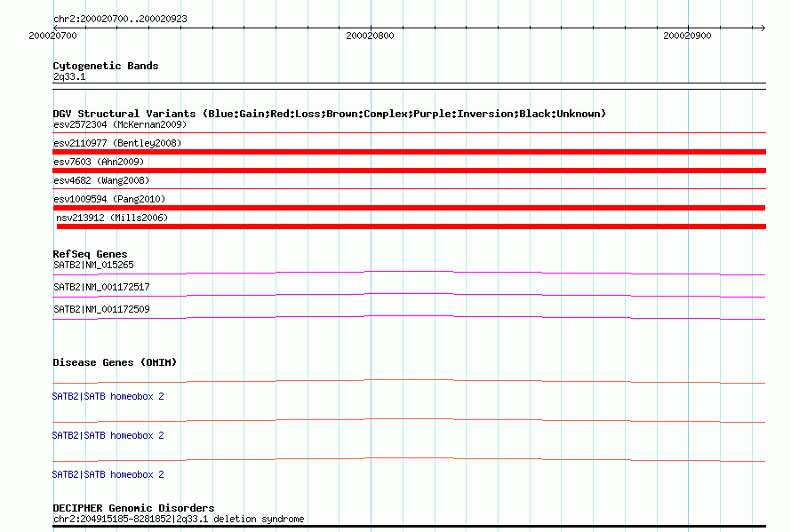Select variant esv4682 (Wang2008)
This screenshot has height=532, width=791.
pyautogui.click(x=101, y=180)
